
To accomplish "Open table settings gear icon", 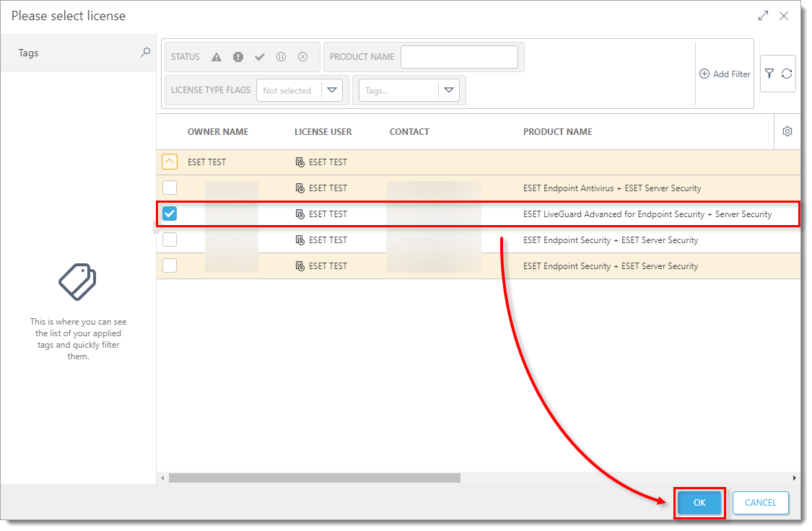I will pos(787,131).
